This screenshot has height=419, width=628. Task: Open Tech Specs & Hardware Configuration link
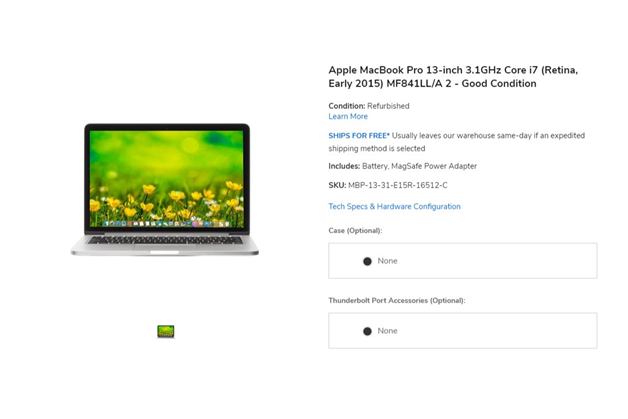[395, 206]
